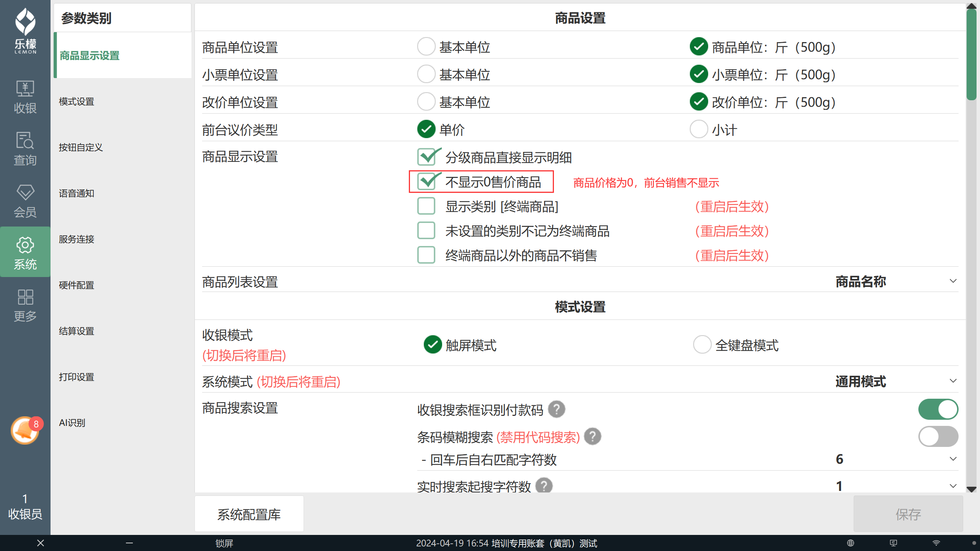Select 服务连接 category
The width and height of the screenshot is (980, 551).
(x=122, y=239)
